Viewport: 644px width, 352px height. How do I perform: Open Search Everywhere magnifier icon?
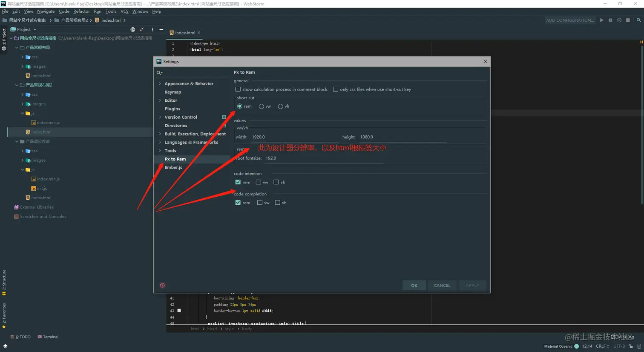coord(638,20)
